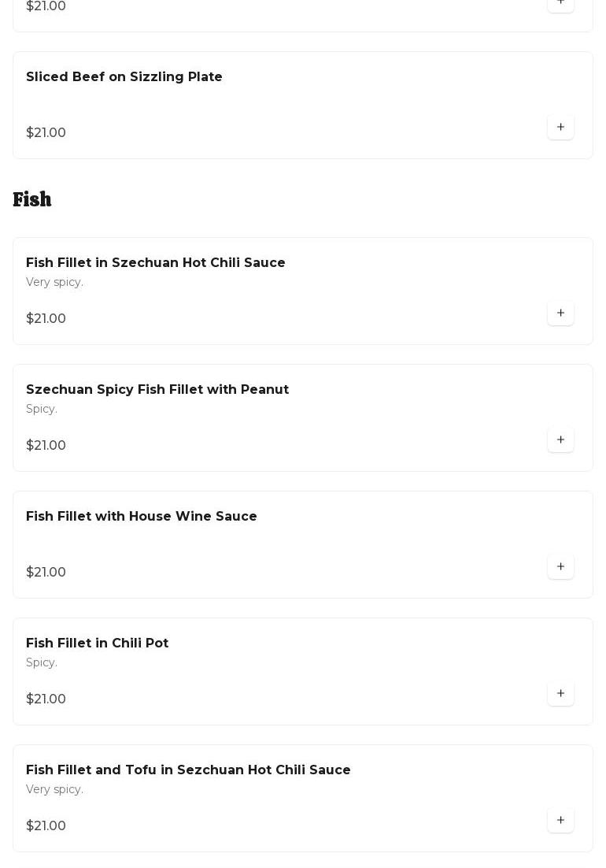Add Fish Fillet in Chili Pot

(560, 693)
